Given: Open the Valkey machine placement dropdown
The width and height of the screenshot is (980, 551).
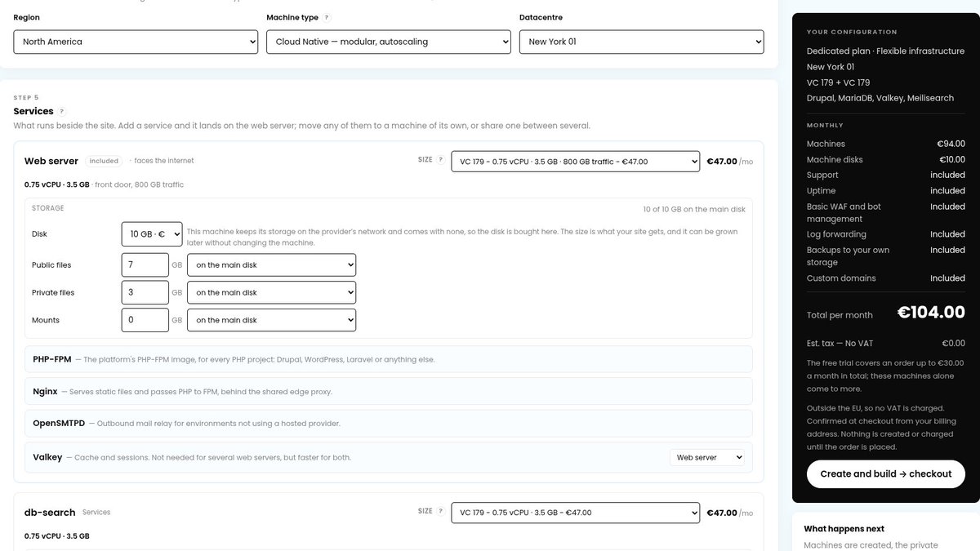Looking at the screenshot, I should tap(707, 458).
